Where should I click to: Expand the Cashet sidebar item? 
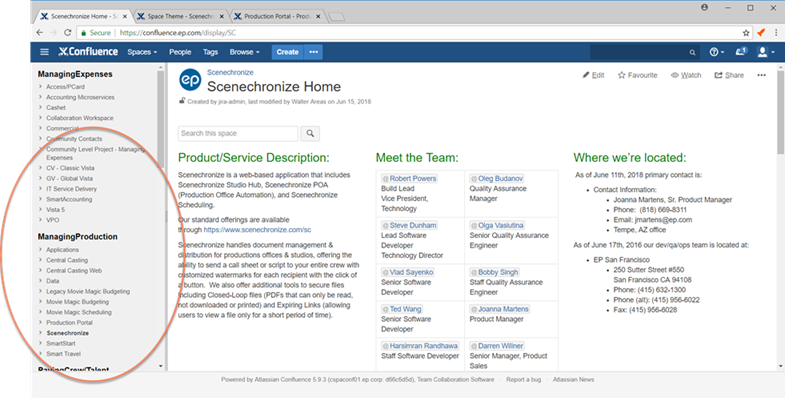tap(40, 107)
